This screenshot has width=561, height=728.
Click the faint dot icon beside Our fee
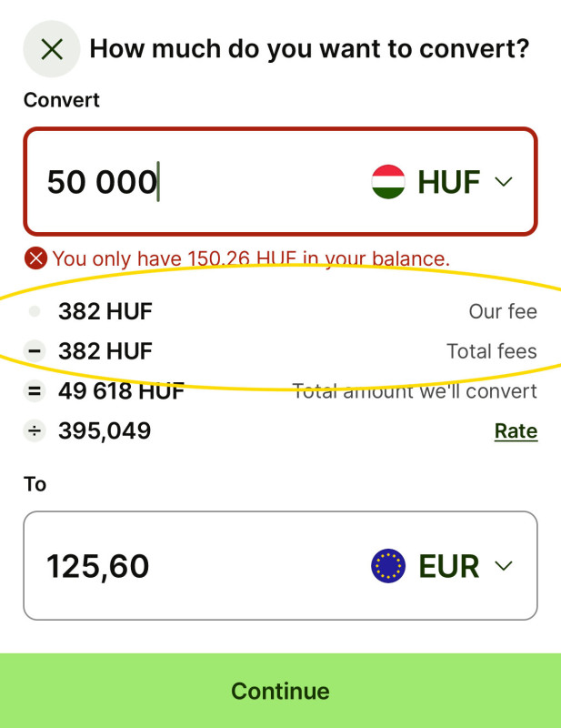35,312
